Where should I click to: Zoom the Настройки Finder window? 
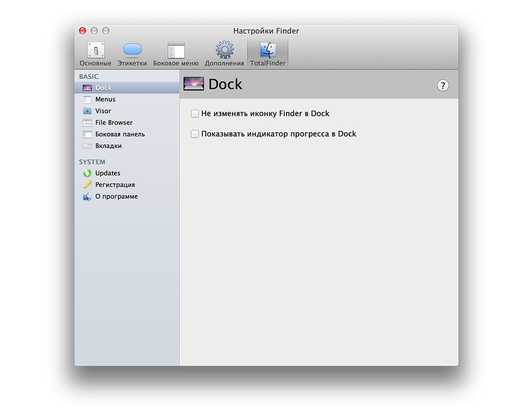pyautogui.click(x=106, y=31)
